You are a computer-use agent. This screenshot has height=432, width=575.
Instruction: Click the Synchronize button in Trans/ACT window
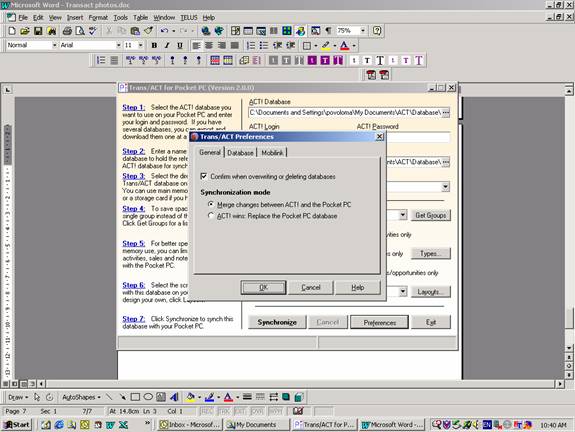coord(277,322)
